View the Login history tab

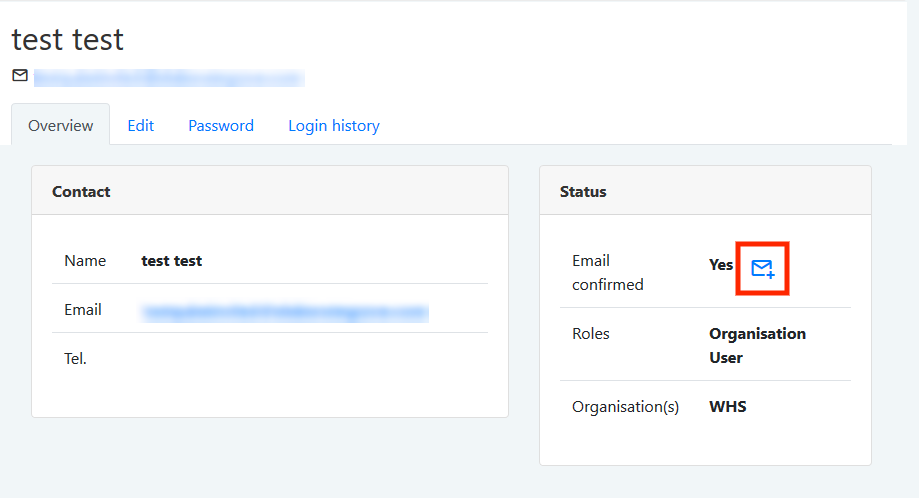coord(334,126)
